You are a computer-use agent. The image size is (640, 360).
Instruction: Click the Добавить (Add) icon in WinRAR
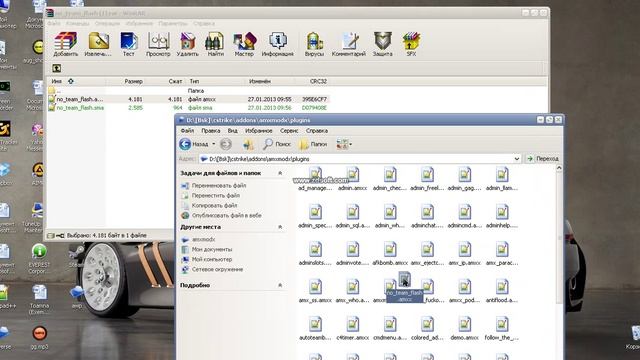click(x=65, y=44)
